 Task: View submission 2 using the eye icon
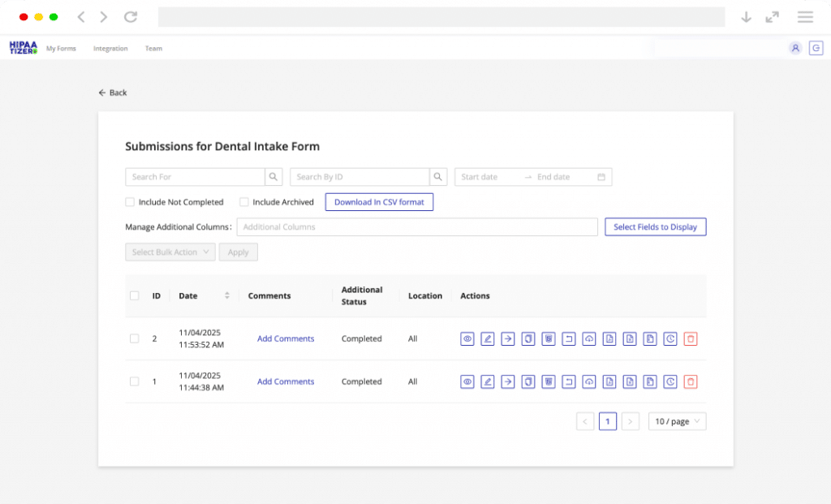tap(467, 338)
